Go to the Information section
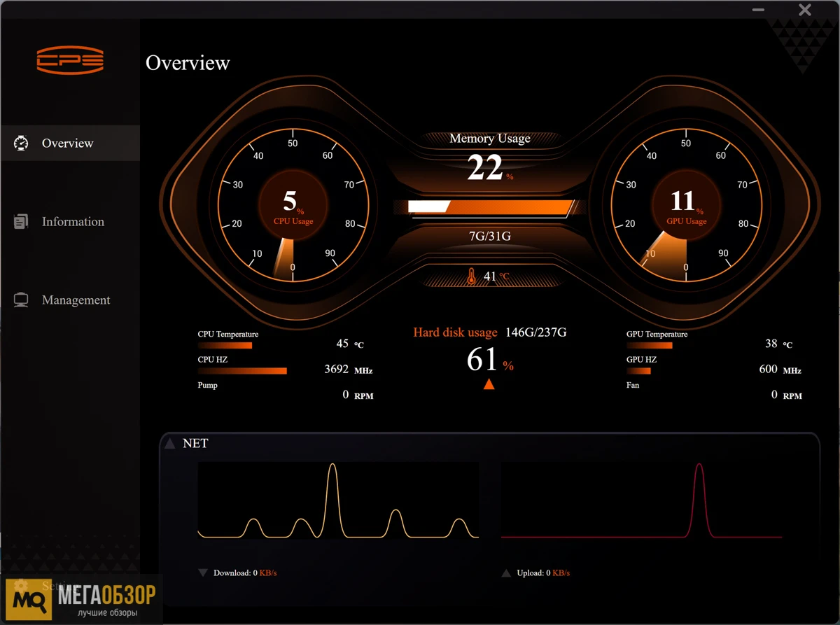This screenshot has height=625, width=840. click(70, 222)
